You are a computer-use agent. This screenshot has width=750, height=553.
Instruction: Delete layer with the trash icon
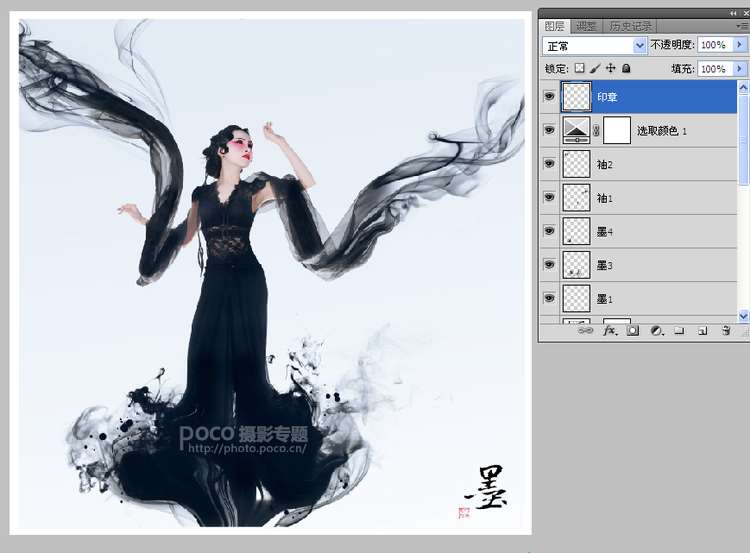(x=725, y=329)
